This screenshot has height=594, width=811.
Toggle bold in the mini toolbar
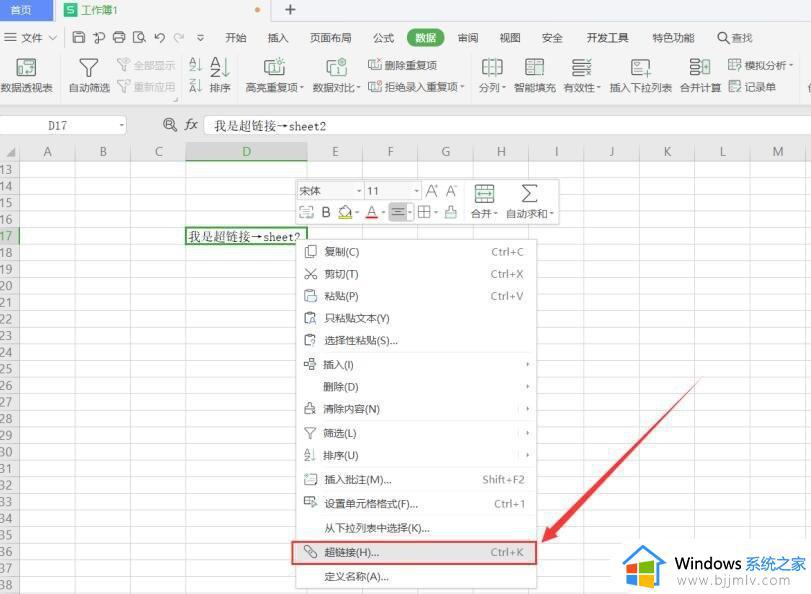(x=326, y=212)
